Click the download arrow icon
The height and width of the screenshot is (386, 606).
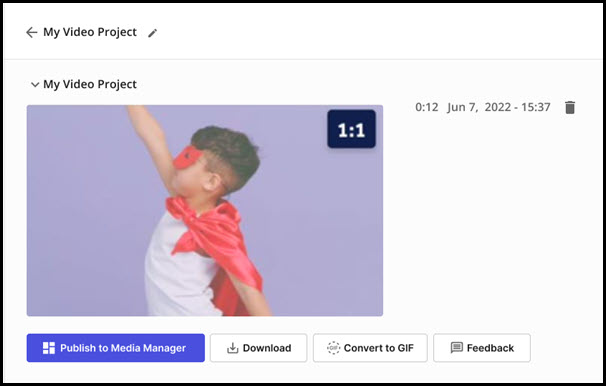232,348
